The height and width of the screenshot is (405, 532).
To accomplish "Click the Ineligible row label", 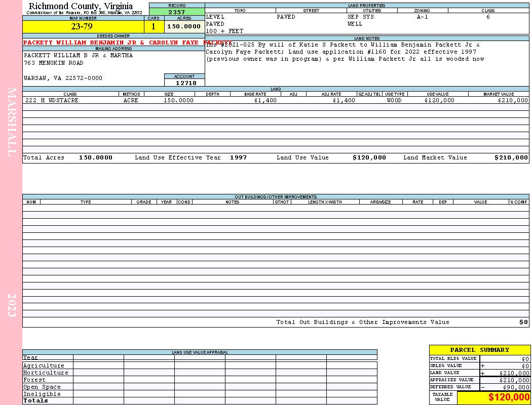I will pyautogui.click(x=42, y=394).
